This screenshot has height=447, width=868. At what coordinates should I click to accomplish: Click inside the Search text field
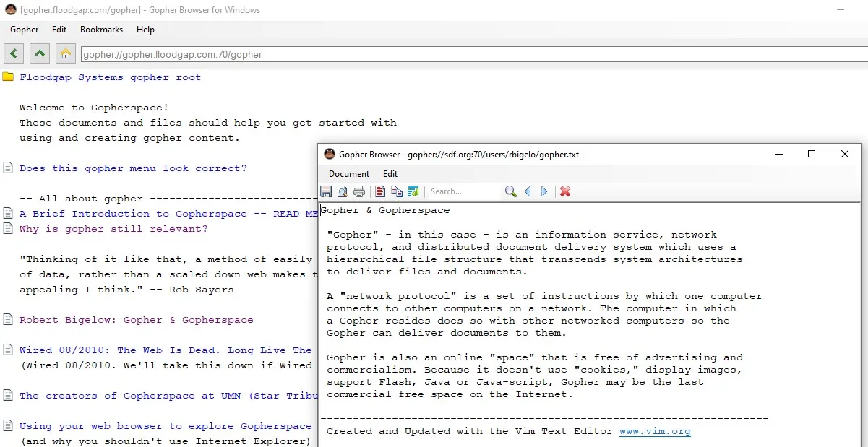coord(463,191)
